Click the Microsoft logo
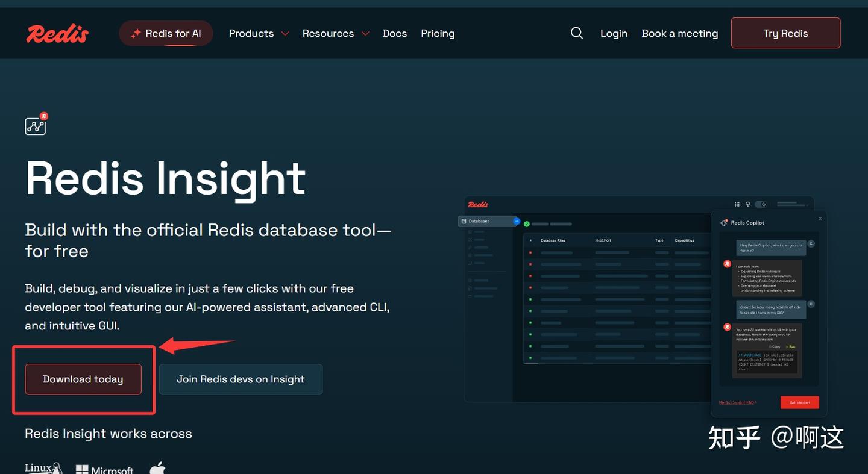 coord(104,469)
